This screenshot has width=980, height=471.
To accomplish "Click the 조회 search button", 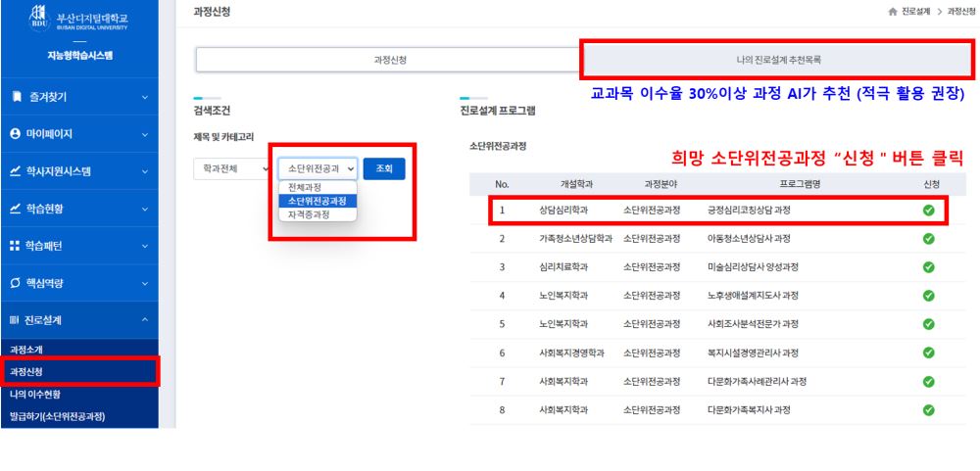I will [384, 168].
